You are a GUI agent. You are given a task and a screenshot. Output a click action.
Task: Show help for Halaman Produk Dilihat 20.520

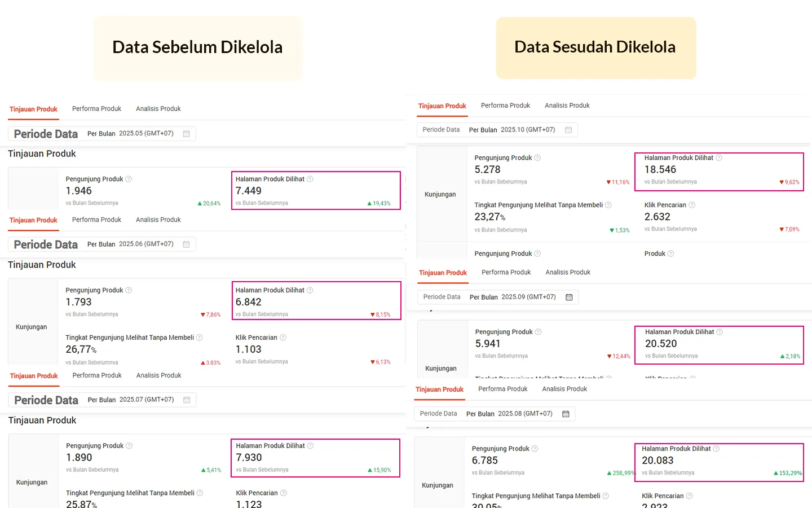point(720,332)
